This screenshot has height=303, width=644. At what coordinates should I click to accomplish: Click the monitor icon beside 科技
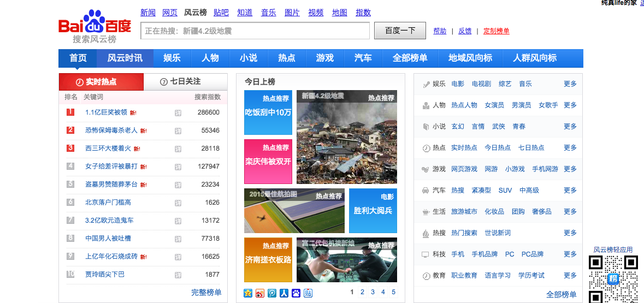tap(426, 254)
